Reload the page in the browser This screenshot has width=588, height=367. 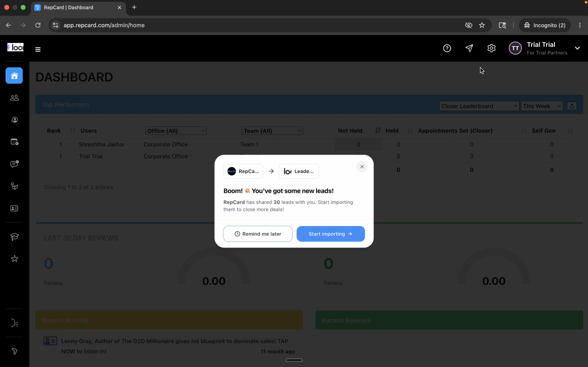tap(38, 25)
